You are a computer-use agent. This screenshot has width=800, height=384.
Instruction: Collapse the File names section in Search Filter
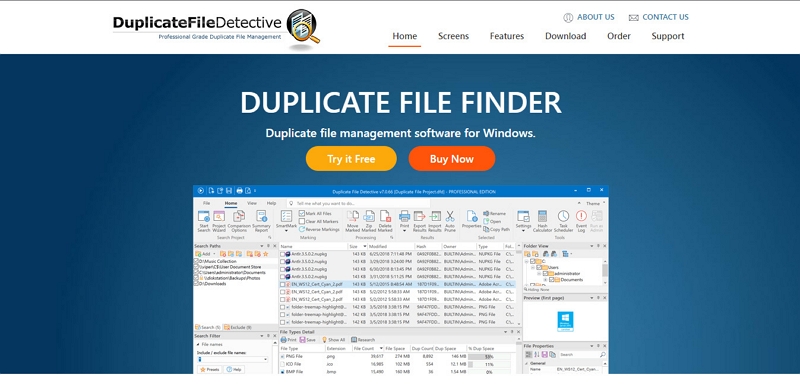click(x=198, y=345)
